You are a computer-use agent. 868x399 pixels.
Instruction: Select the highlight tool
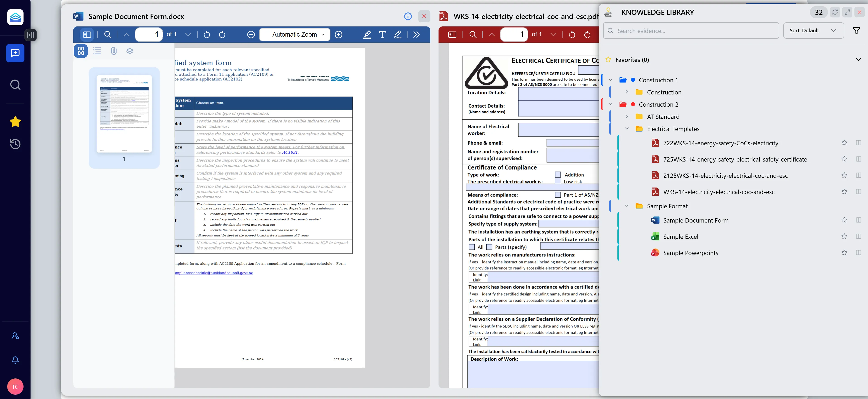[367, 34]
